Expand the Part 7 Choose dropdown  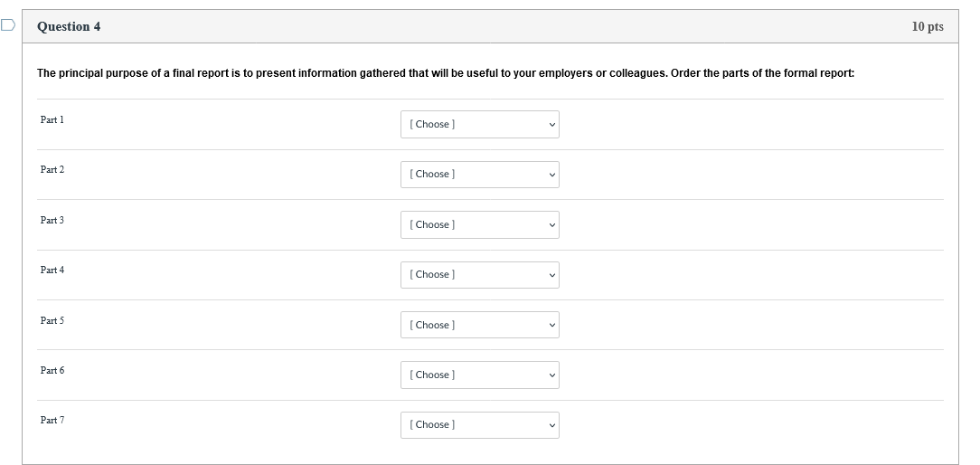click(x=479, y=425)
